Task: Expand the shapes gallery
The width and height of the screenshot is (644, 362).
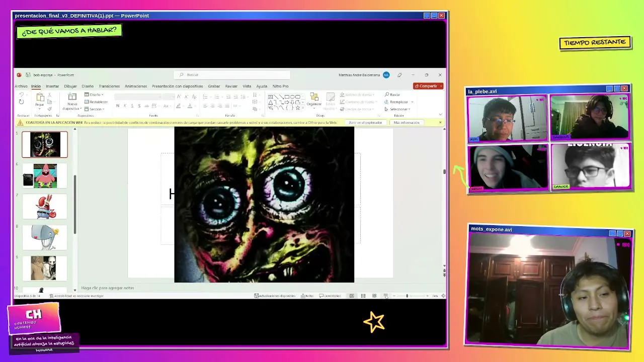Action: click(303, 108)
